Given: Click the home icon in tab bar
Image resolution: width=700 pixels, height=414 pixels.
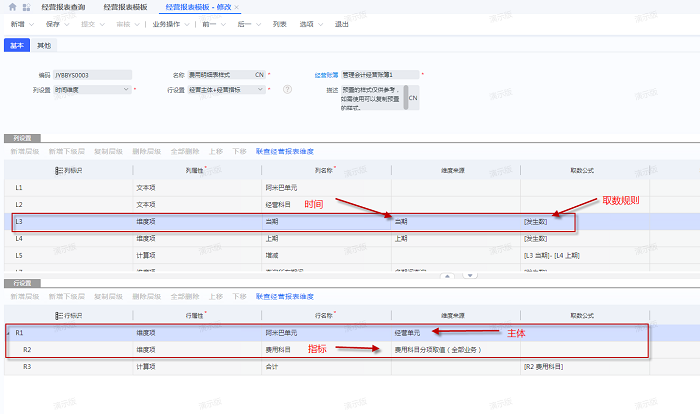Looking at the screenshot, I should 11,6.
